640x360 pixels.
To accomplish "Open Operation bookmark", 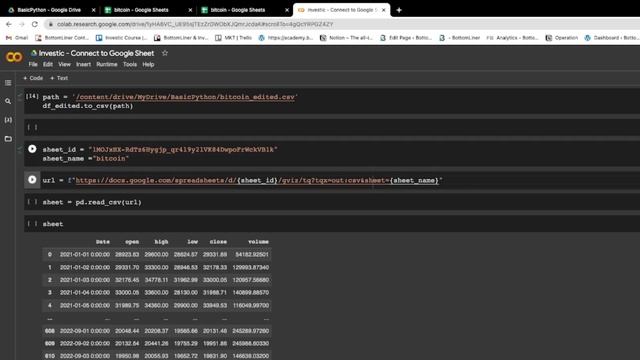I will click(562, 38).
